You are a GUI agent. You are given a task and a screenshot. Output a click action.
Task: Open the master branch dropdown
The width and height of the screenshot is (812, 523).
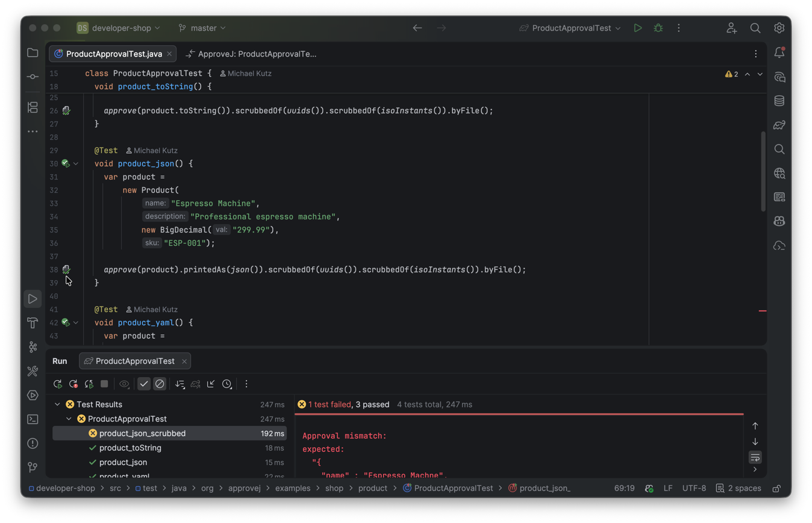pyautogui.click(x=202, y=28)
